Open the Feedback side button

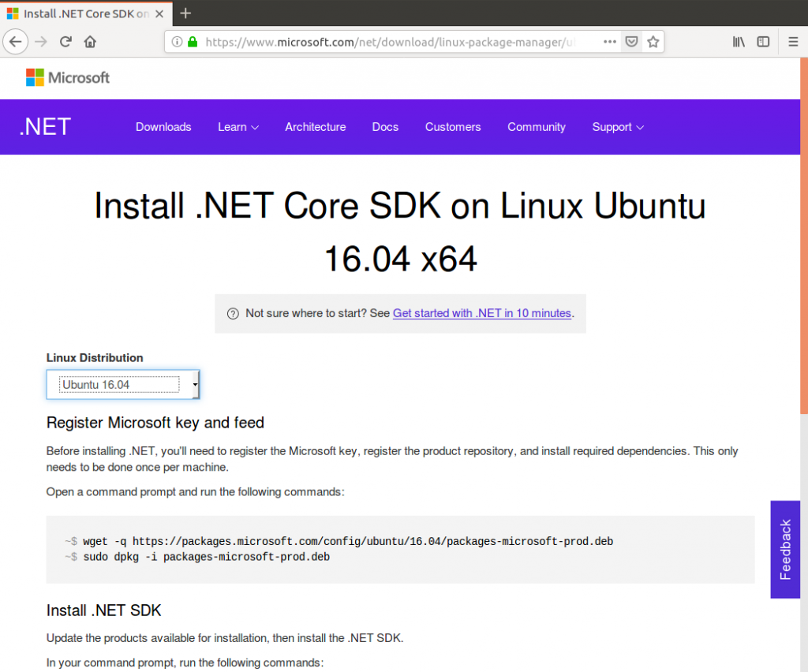785,550
